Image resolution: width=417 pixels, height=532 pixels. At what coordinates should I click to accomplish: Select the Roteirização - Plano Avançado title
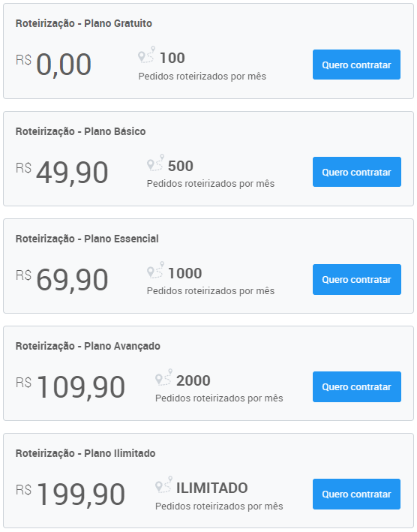88,346
